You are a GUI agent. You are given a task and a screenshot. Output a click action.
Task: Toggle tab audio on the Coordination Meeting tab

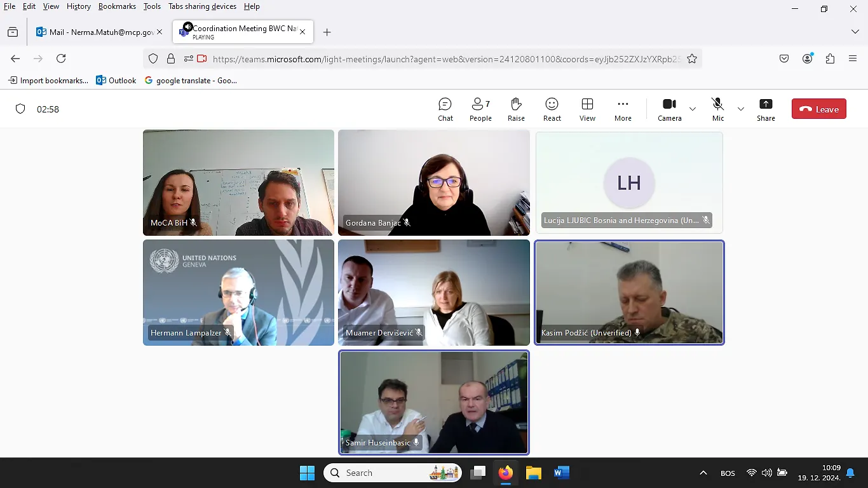187,27
